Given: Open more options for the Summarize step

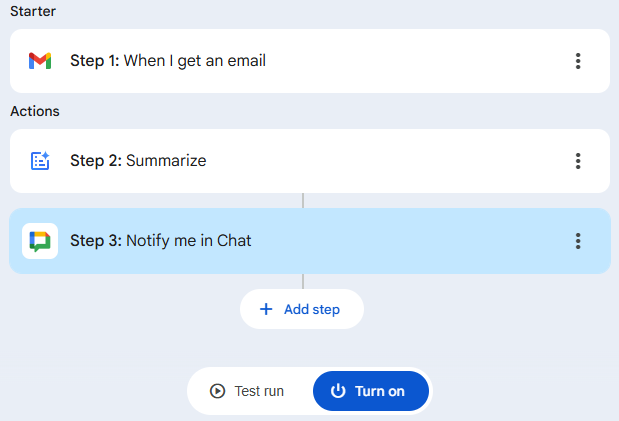Looking at the screenshot, I should 578,161.
